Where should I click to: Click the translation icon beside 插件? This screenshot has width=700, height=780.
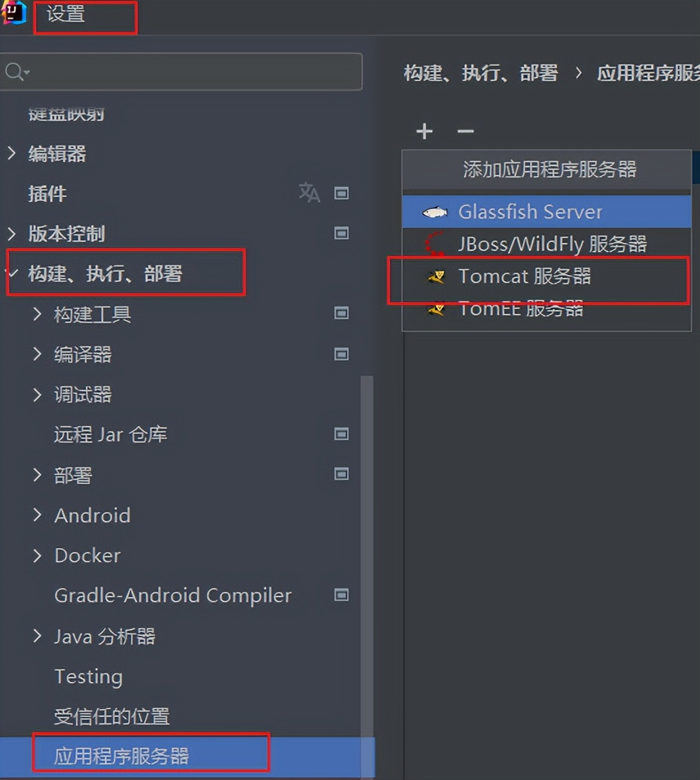[x=309, y=192]
